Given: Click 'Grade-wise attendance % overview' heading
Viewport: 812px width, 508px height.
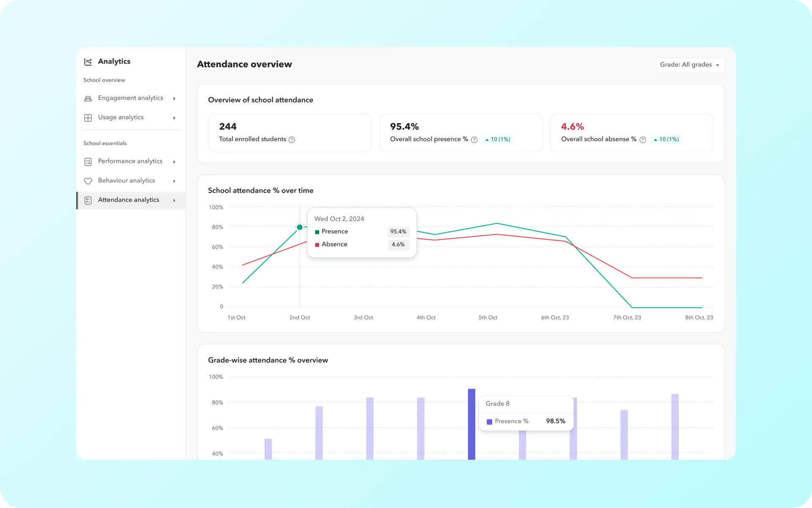Looking at the screenshot, I should (268, 360).
